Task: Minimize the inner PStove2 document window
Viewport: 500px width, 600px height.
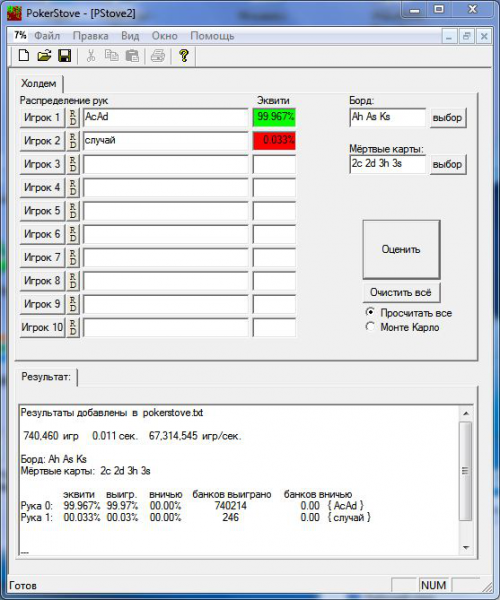Action: (x=449, y=36)
